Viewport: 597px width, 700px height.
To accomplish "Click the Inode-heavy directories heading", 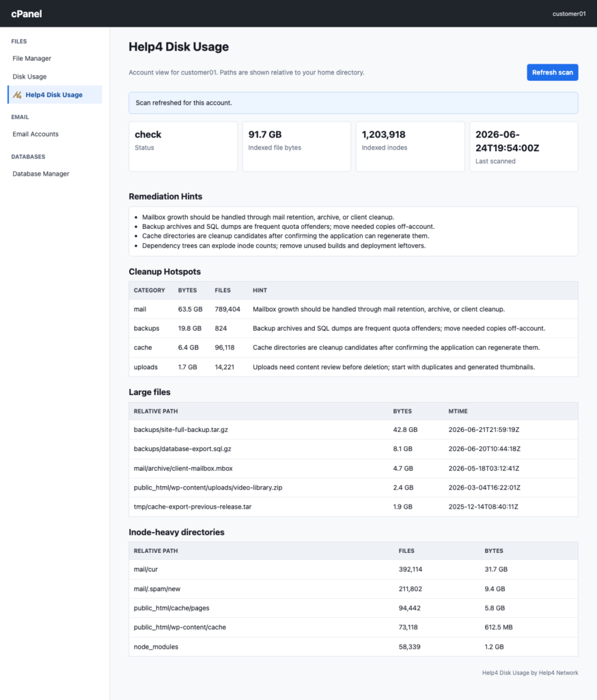I will click(176, 532).
